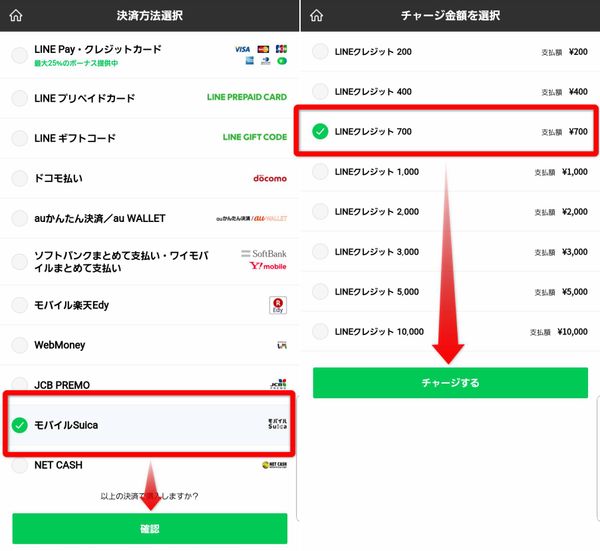Select LINE ギフトコード radio button
600x551 pixels.
click(20, 138)
